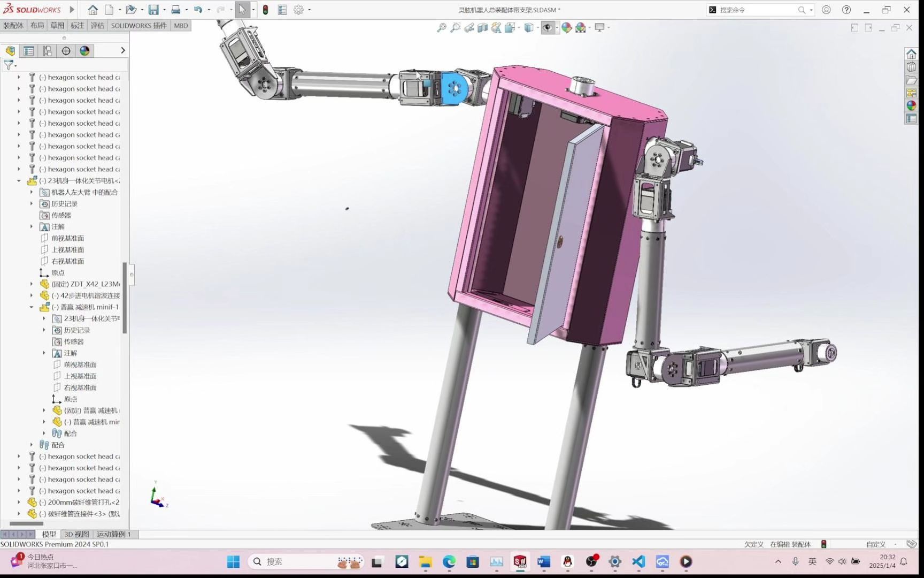Click the Zoom to Fit icon
Viewport: 924px width, 578px height.
(442, 28)
